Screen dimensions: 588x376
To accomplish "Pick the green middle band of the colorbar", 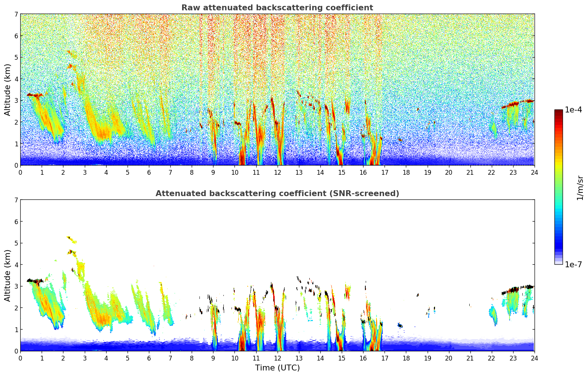I will [559, 181].
